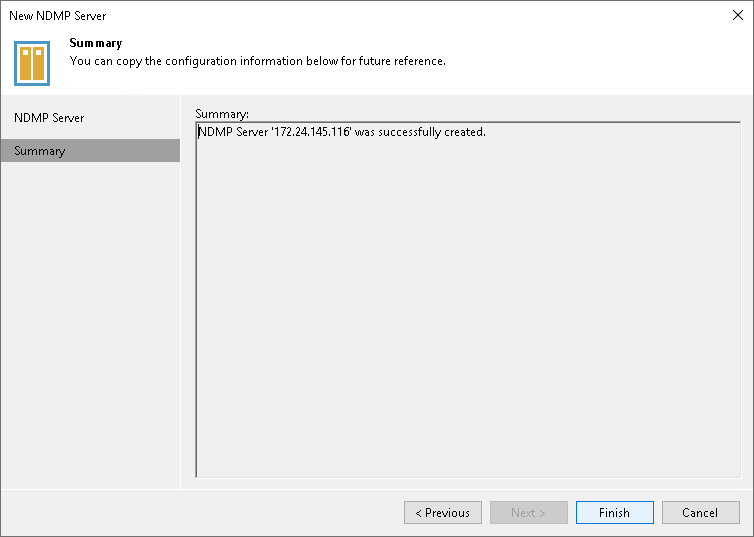
Task: Click the New NDMP Server title text
Action: point(58,16)
